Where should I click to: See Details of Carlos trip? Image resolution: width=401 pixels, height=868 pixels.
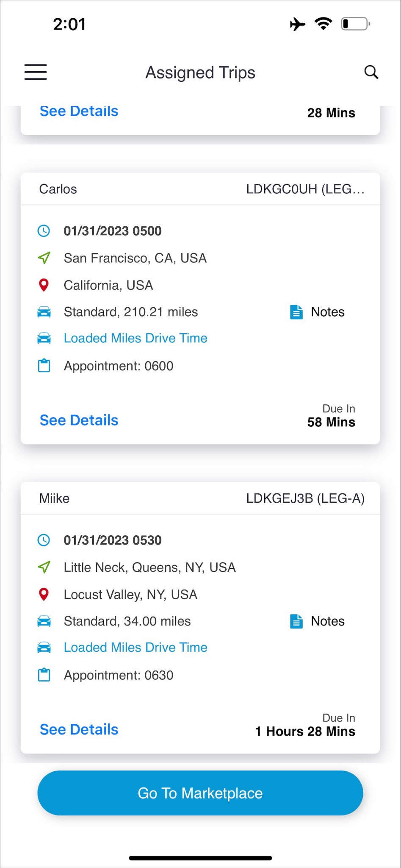click(x=79, y=420)
